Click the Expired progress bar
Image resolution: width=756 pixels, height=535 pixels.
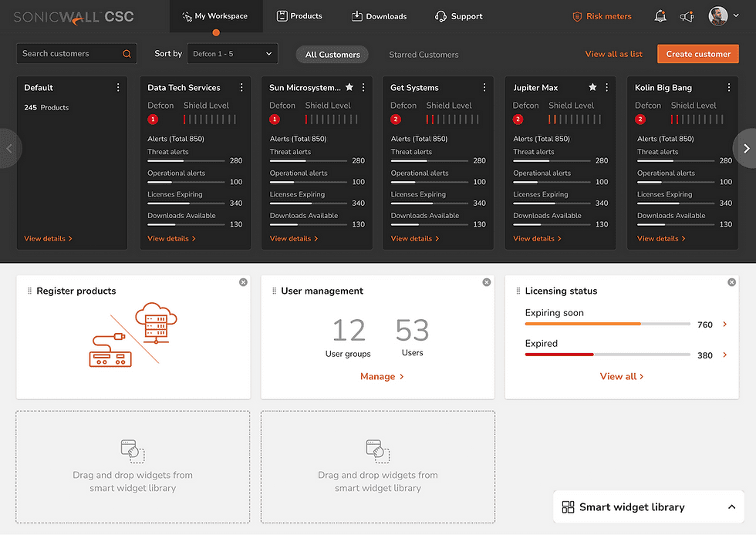pyautogui.click(x=608, y=355)
